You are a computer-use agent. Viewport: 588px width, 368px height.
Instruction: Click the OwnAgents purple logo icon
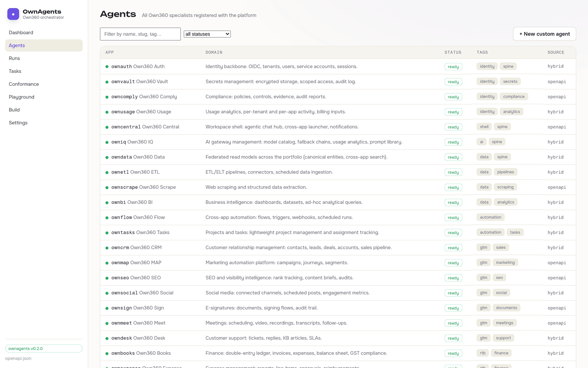click(x=13, y=14)
